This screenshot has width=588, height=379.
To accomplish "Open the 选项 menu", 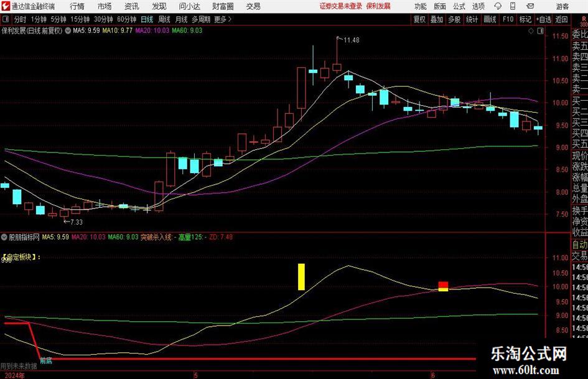I will tap(478, 6).
